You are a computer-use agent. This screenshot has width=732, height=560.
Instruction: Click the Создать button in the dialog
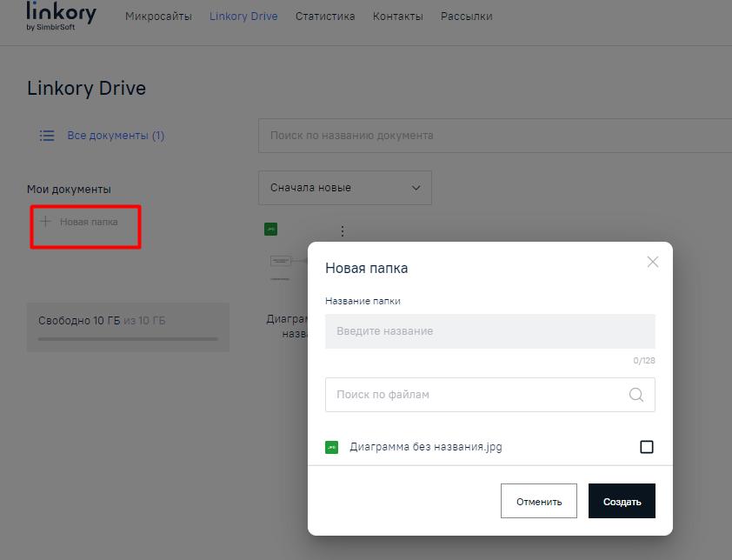622,500
